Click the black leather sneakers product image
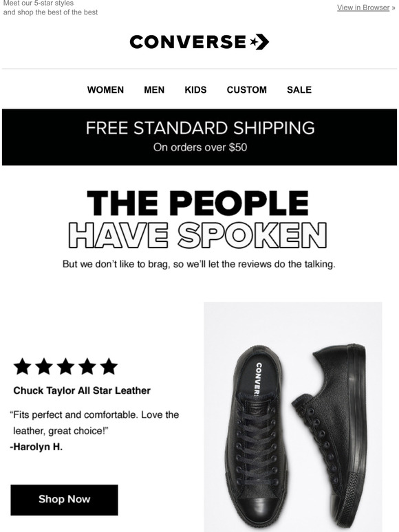 coord(293,417)
